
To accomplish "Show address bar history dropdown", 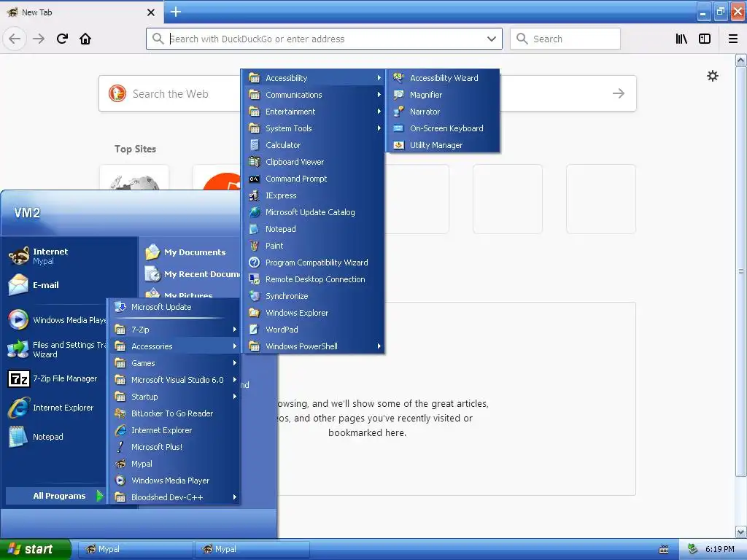I will coord(492,39).
